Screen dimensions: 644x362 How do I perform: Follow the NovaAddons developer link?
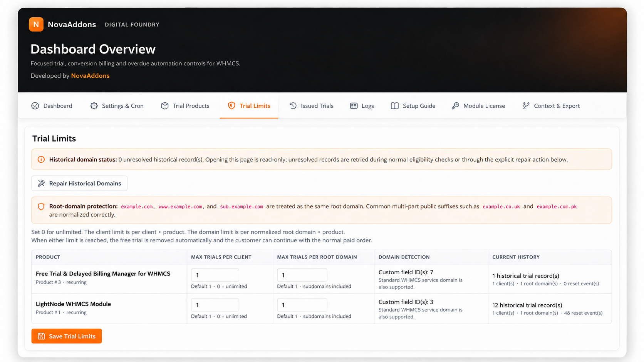[x=90, y=76]
